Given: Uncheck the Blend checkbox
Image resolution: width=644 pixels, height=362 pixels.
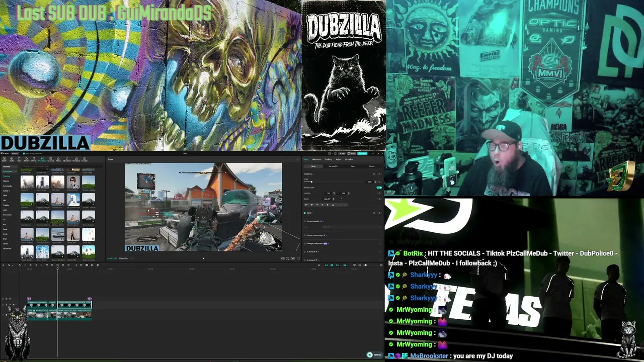Looking at the screenshot, I should point(305,213).
